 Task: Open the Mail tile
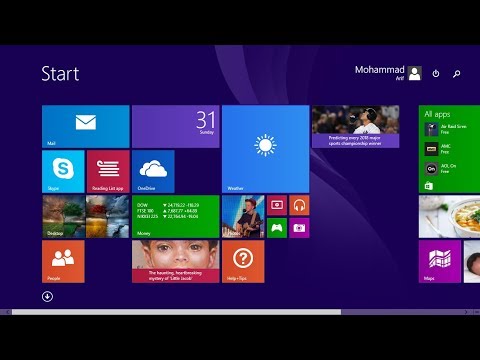click(86, 127)
